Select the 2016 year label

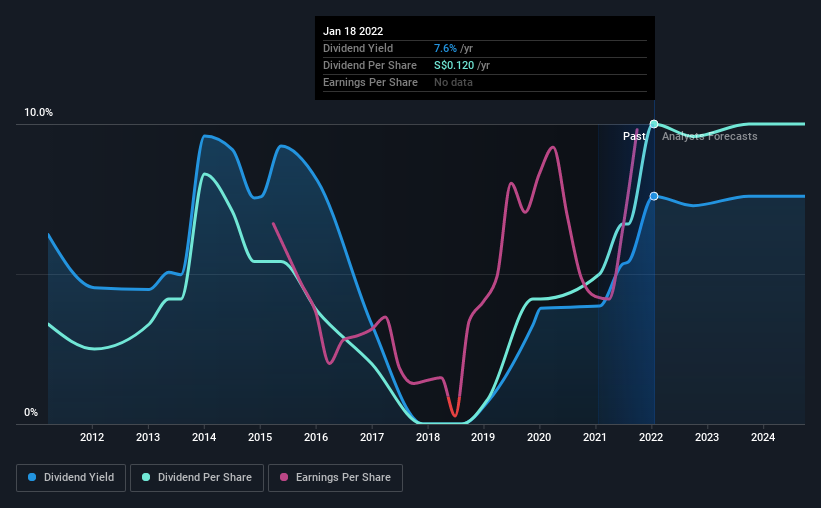(x=316, y=437)
